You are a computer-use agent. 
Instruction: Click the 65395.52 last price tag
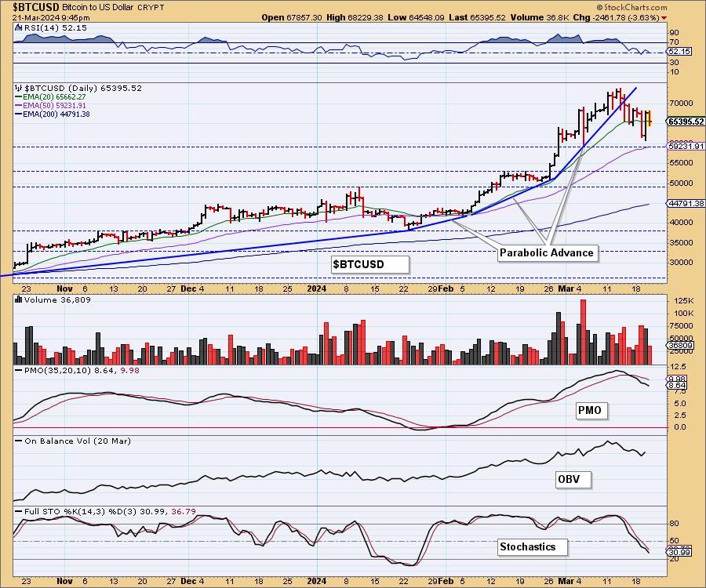point(686,122)
